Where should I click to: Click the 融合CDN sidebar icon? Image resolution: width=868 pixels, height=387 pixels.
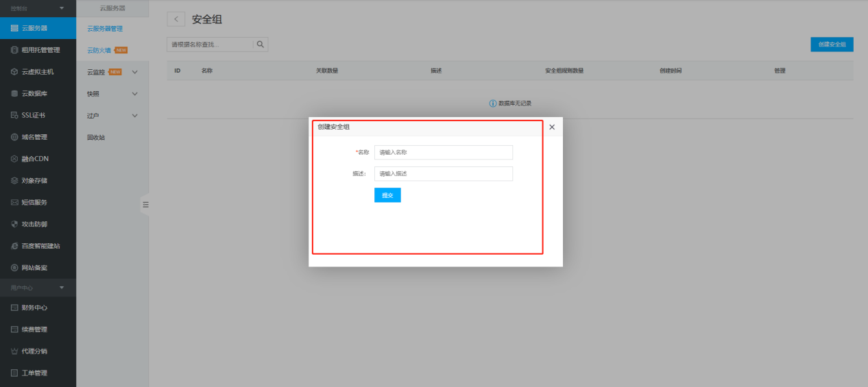(x=14, y=159)
